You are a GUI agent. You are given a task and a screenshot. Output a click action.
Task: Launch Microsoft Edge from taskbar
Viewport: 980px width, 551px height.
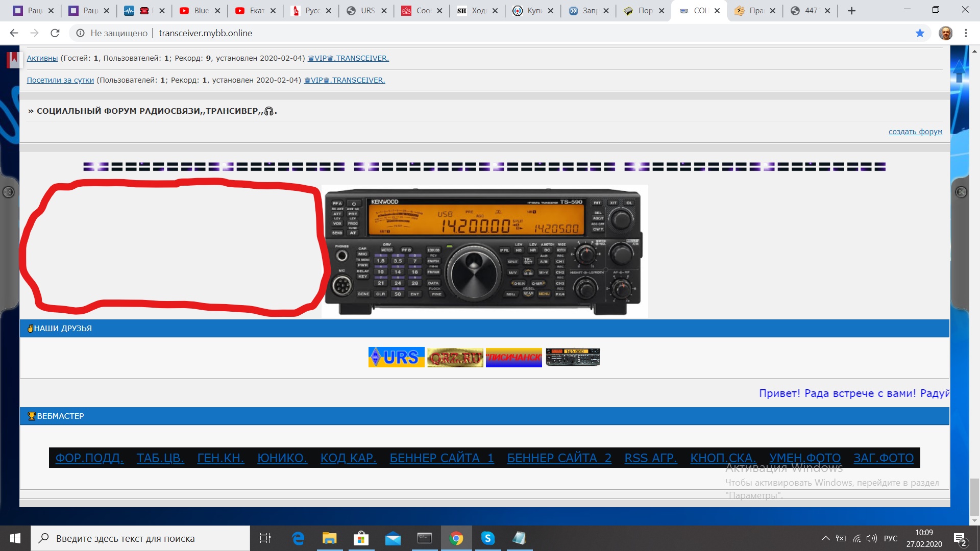click(298, 538)
